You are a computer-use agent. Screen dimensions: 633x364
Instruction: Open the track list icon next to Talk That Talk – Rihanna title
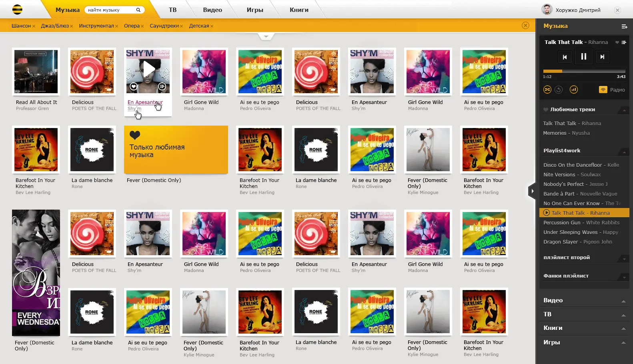pyautogui.click(x=624, y=42)
